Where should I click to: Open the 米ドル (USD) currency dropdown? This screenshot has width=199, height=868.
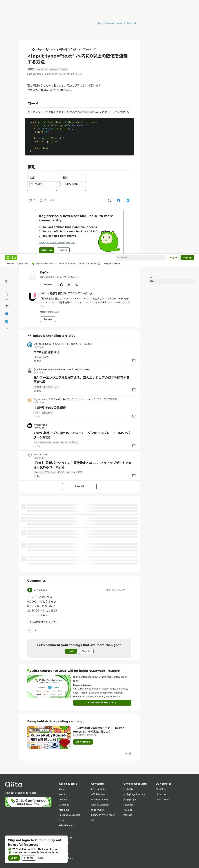73,184
